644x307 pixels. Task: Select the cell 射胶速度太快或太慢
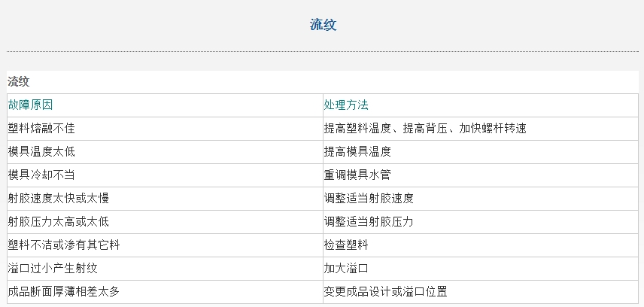coord(165,199)
